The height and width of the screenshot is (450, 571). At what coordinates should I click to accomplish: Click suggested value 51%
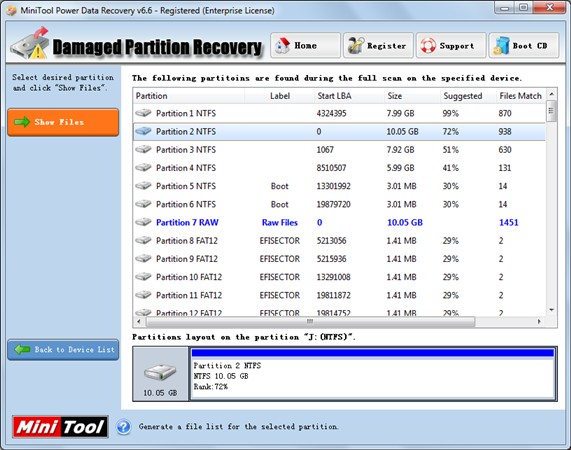coord(450,150)
